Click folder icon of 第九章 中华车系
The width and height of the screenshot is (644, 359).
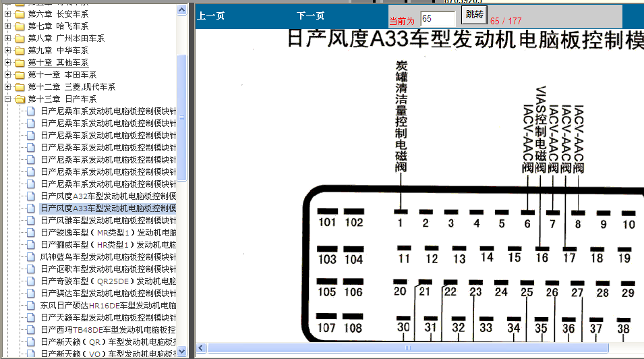coord(20,51)
